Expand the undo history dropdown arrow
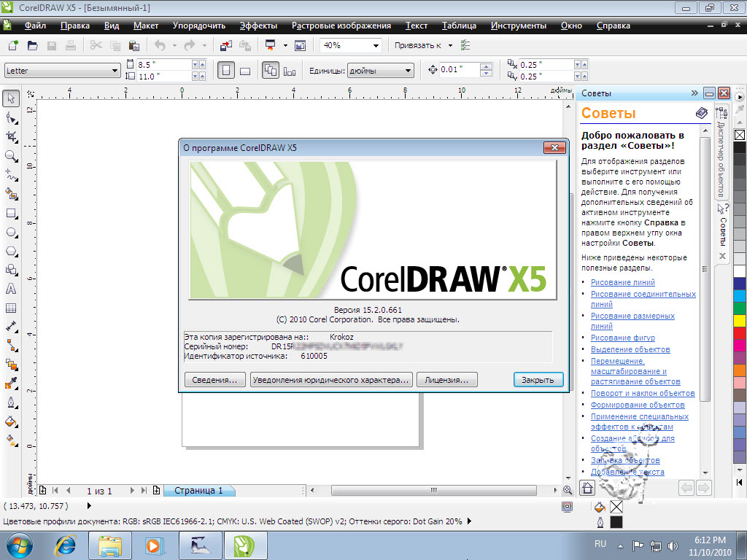 [174, 46]
